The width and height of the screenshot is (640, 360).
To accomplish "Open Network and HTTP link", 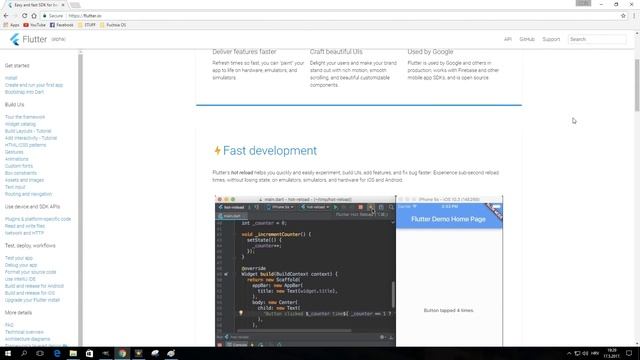I will coord(24,233).
